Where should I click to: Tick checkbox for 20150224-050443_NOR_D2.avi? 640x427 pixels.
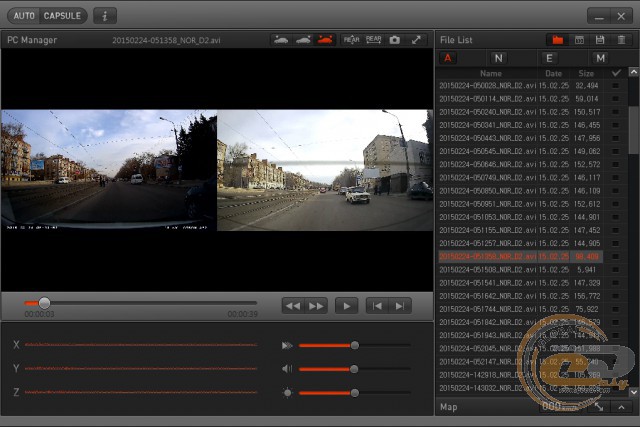(615, 138)
